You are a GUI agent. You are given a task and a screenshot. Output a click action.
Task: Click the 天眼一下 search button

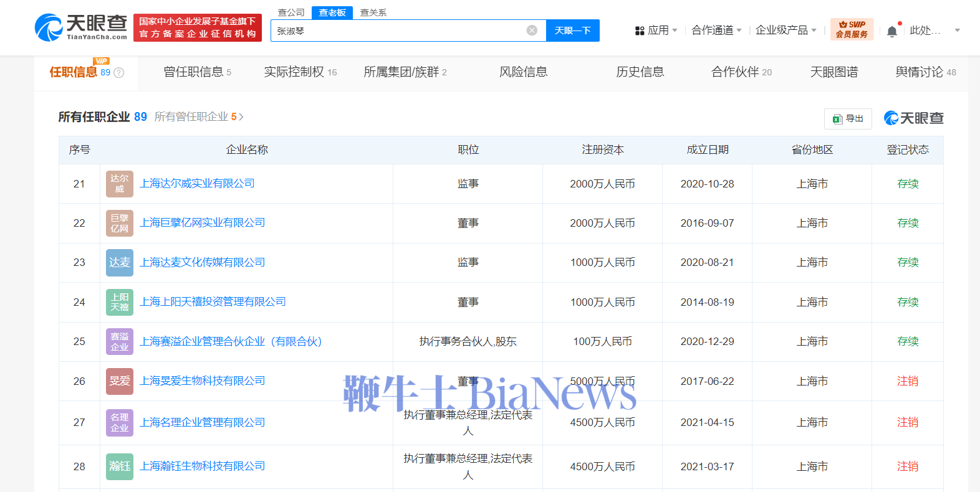point(572,31)
